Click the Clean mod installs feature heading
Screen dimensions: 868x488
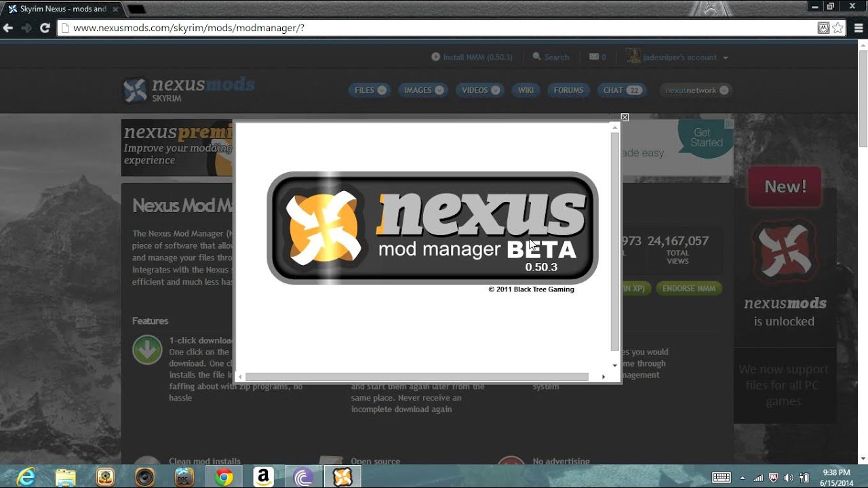(204, 461)
